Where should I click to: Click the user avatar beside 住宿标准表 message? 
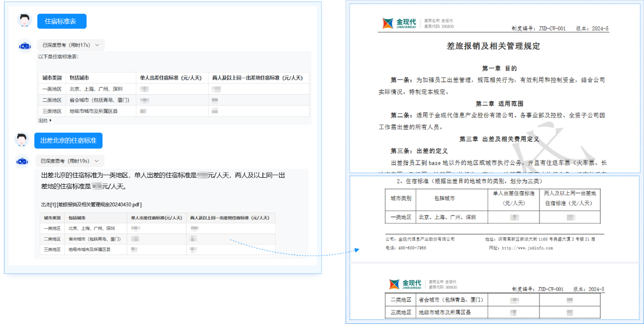pos(24,21)
